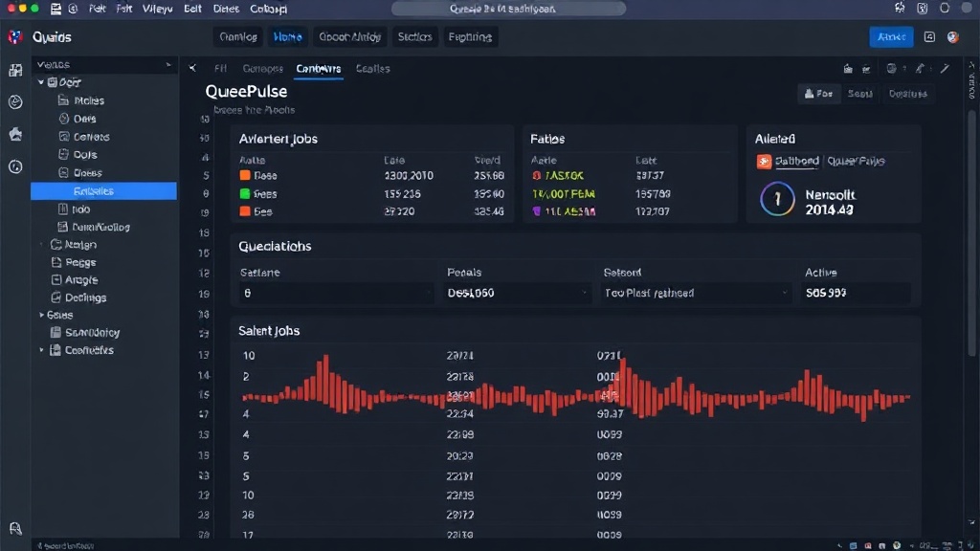980x551 pixels.
Task: Click the round icon after document icon in menu bar
Action: pyautogui.click(x=73, y=9)
